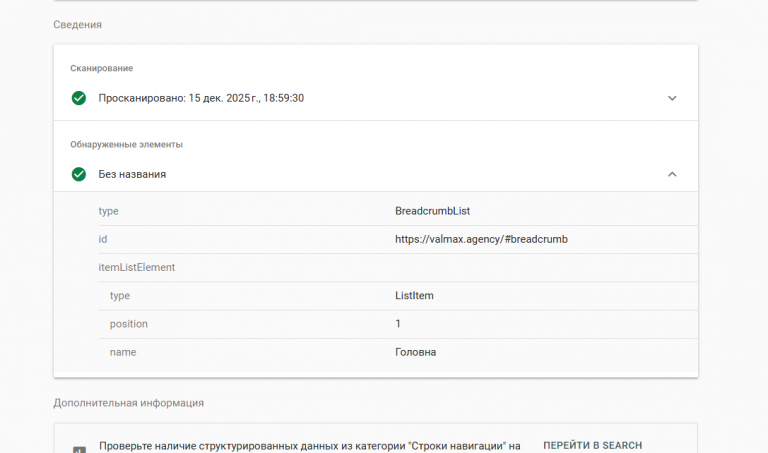Select the itemListElement row

[137, 267]
